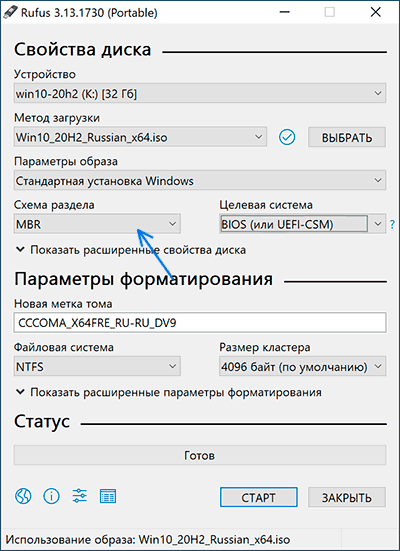This screenshot has height=551, width=400.
Task: Open the cluster size 4096 dropdown
Action: [302, 367]
